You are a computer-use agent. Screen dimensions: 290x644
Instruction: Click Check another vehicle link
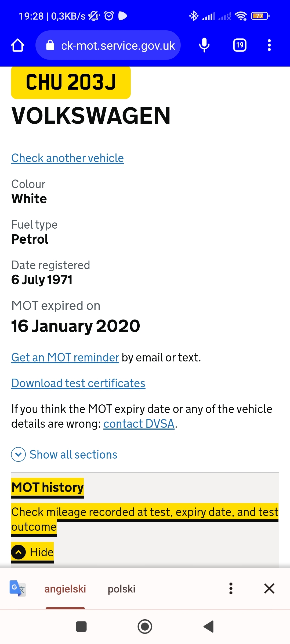[x=67, y=158]
